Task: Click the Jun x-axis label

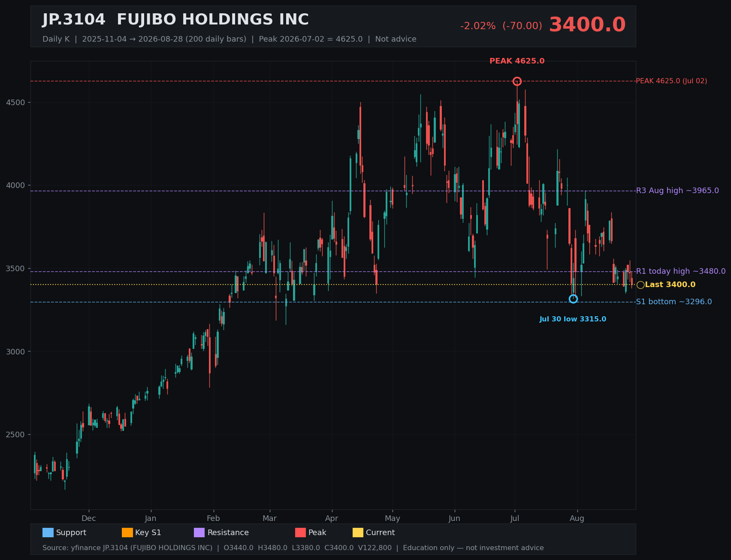Action: tap(454, 518)
